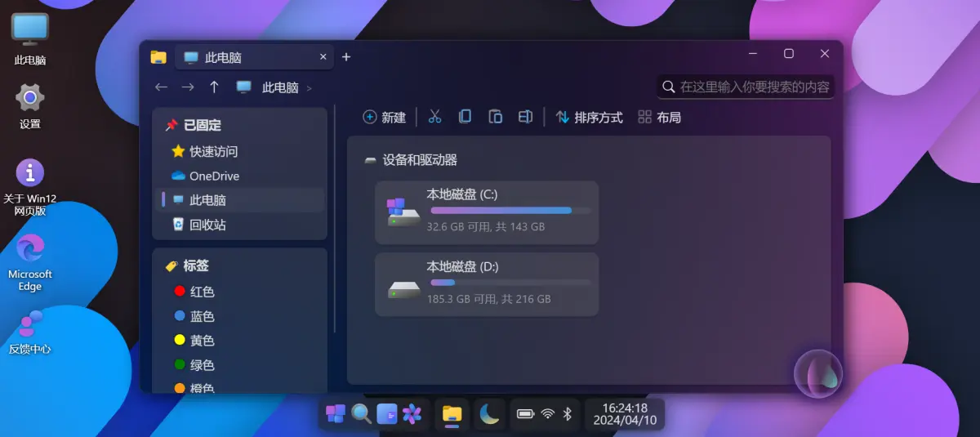Open the 布局 layout menu
Viewport: 980px width, 437px height.
(x=659, y=117)
